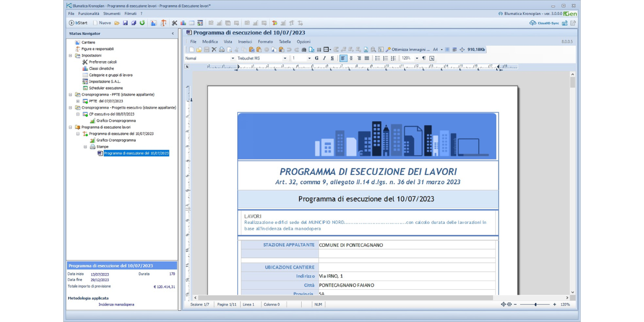Click the Ottimizza Immagini tool
Viewport: 644px width, 322px height.
(408, 49)
